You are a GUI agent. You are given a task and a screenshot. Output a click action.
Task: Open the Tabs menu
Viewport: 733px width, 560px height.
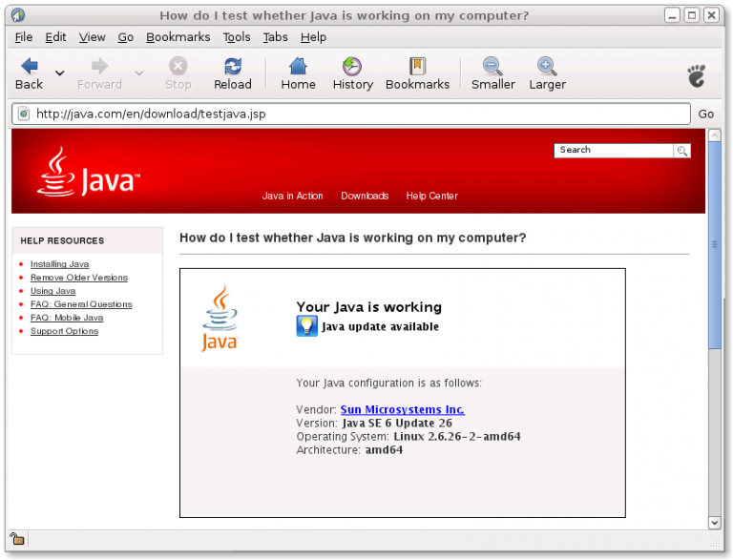[x=275, y=37]
